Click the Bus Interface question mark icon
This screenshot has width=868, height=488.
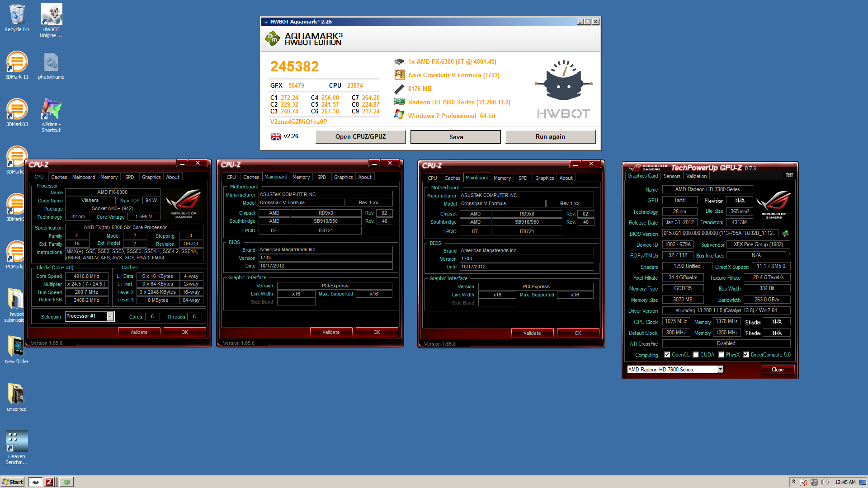[789, 255]
